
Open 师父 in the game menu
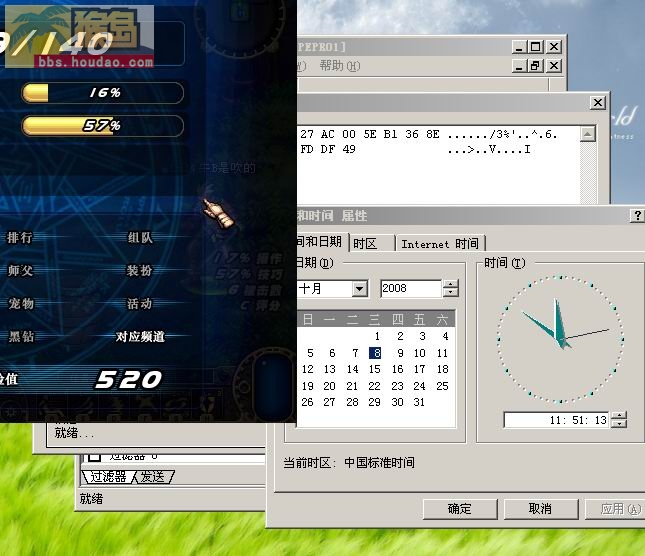pos(20,271)
